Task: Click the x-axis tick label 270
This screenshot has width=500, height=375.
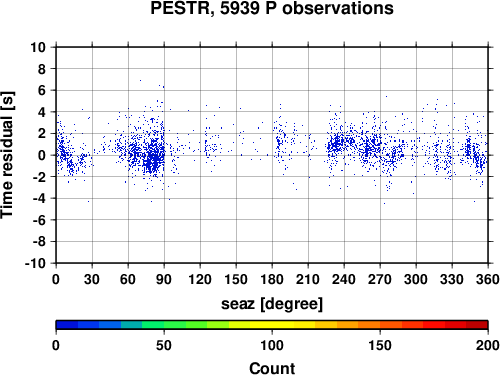Action: 380,279
